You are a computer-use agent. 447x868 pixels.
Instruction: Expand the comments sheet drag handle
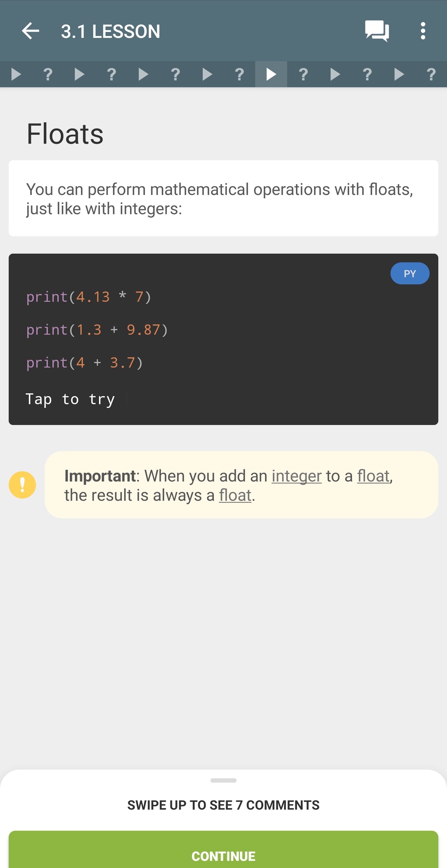tap(223, 780)
